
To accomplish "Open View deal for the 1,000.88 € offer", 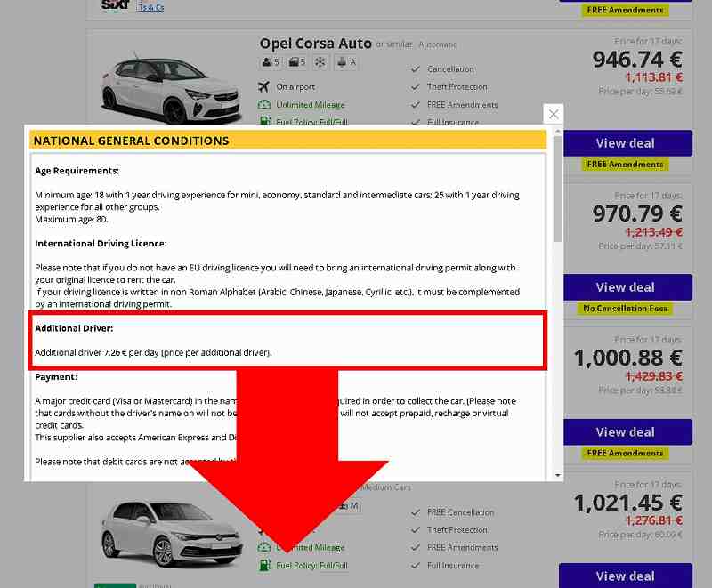I will 628,432.
